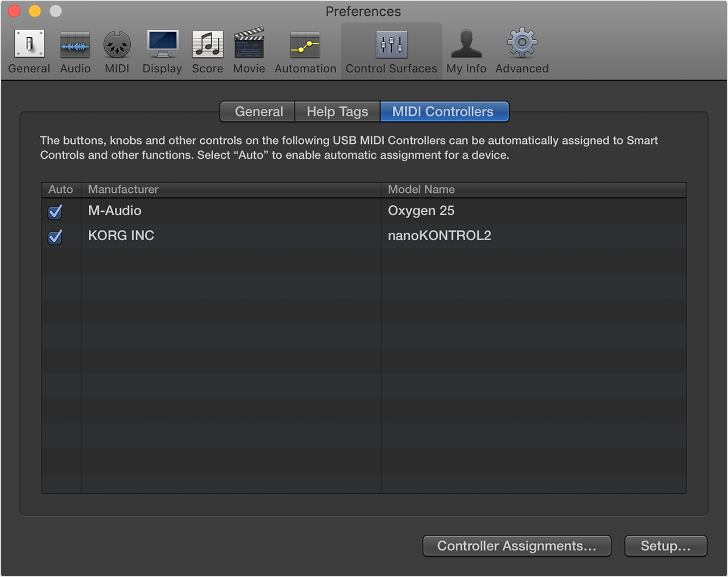
Task: Open Controller Assignments window
Action: 517,546
